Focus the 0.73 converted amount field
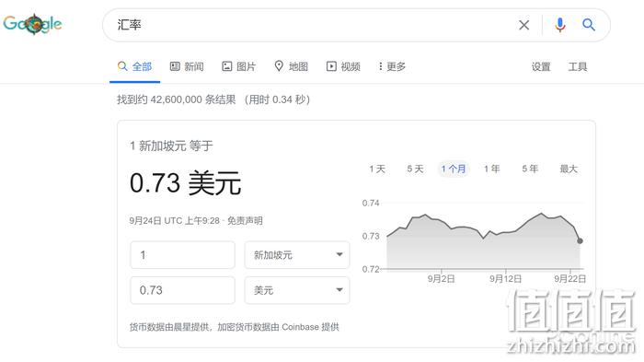The width and height of the screenshot is (644, 362). [x=183, y=290]
